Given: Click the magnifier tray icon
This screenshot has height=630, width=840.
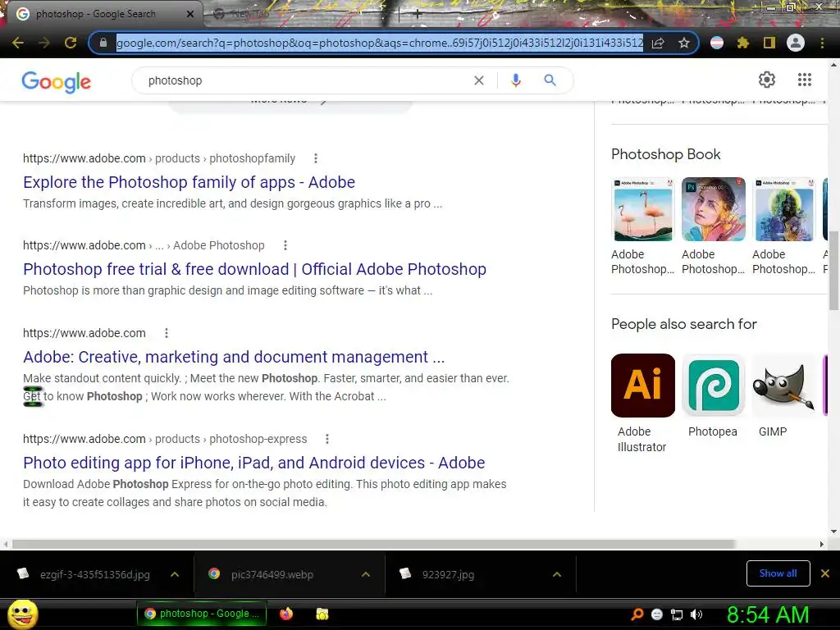Looking at the screenshot, I should (x=637, y=614).
